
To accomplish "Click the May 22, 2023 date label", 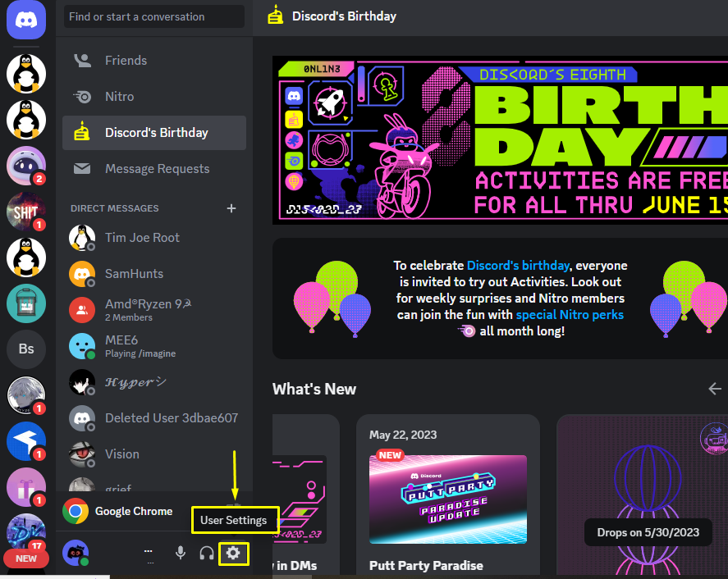I will [403, 435].
